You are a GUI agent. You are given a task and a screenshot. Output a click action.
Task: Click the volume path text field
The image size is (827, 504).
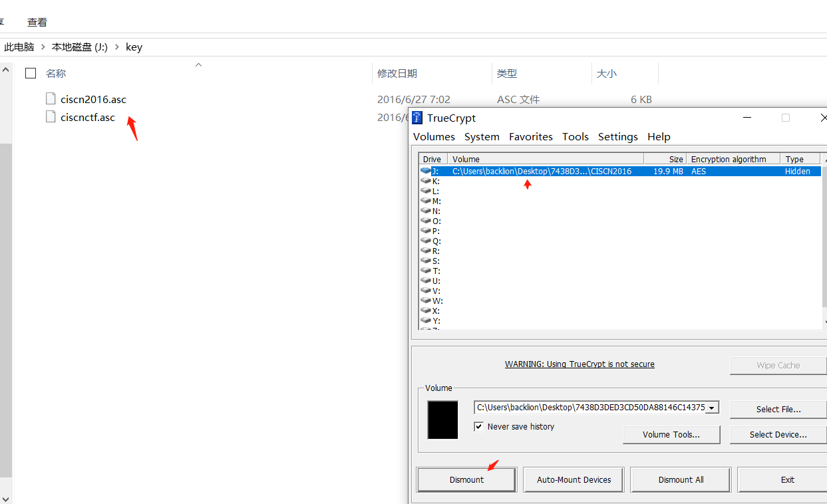(x=591, y=408)
